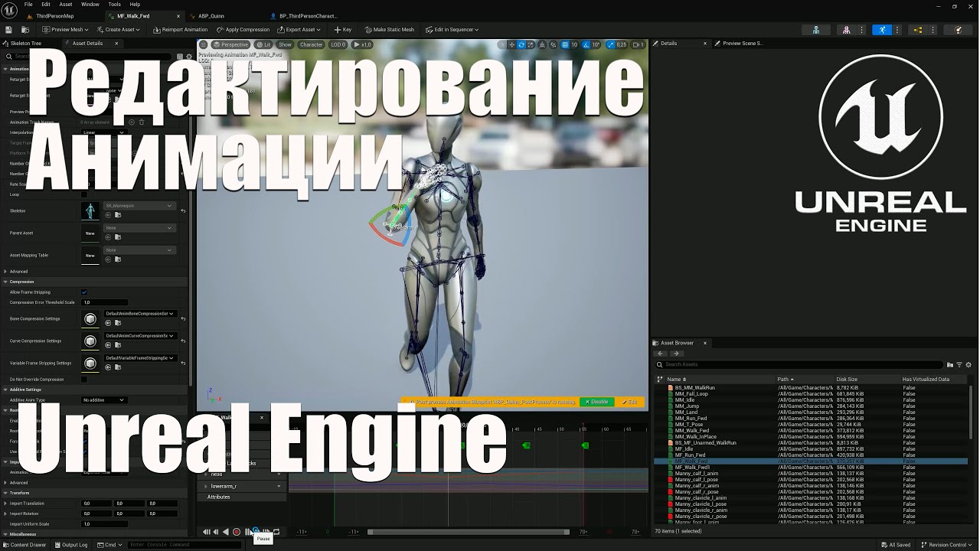
Task: Click Disable post process blueprint button
Action: (596, 402)
